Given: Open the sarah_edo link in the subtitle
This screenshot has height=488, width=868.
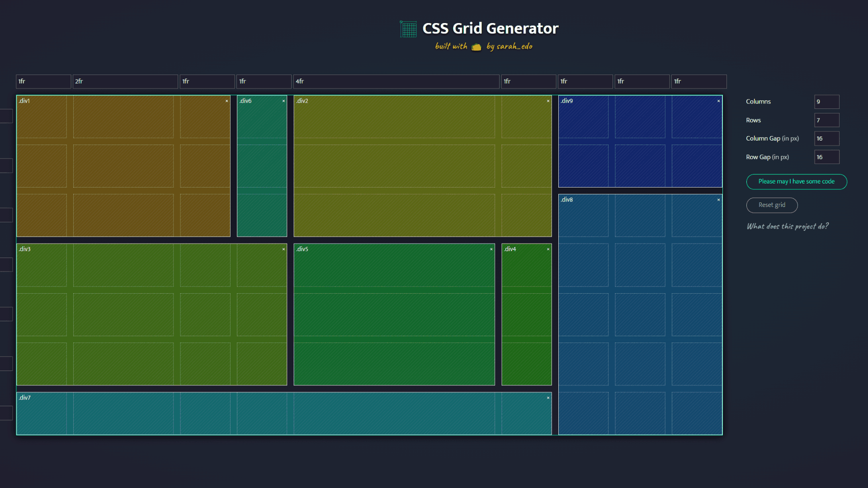Looking at the screenshot, I should pyautogui.click(x=514, y=47).
